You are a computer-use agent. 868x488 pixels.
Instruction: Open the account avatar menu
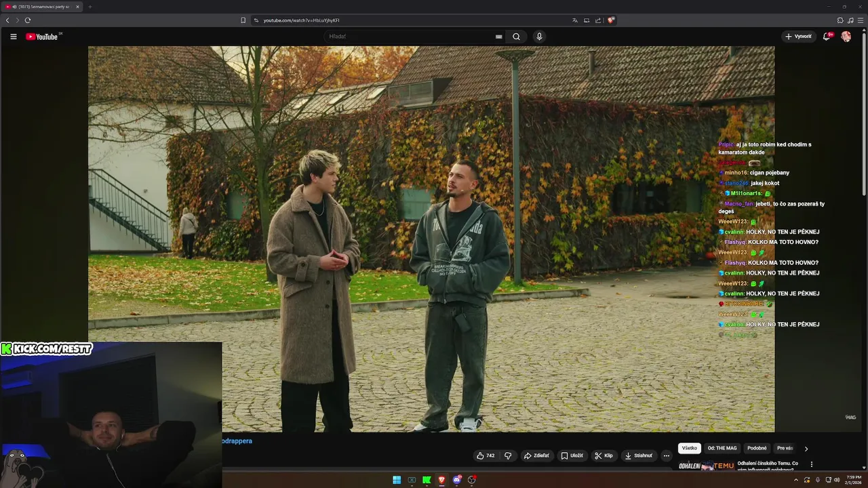pyautogui.click(x=846, y=37)
